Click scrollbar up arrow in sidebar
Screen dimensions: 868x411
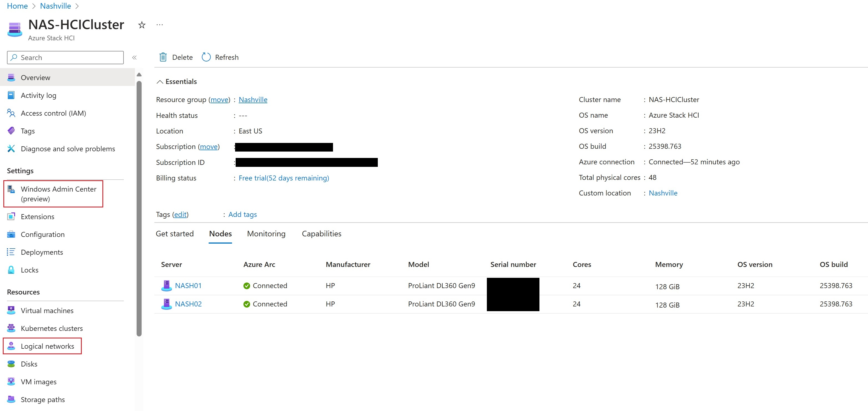coord(139,75)
